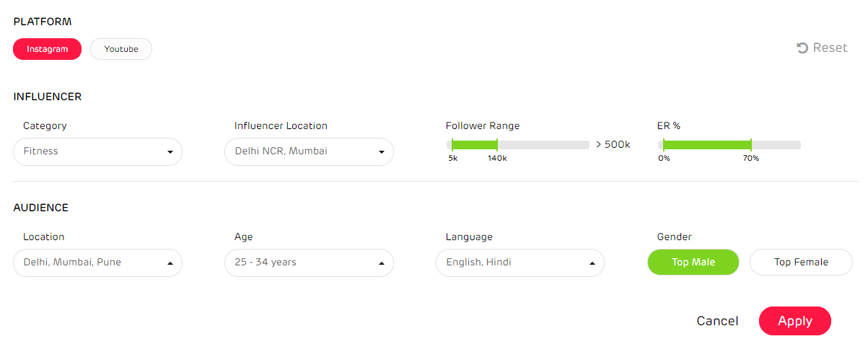
Task: Click the 70% handle on ER slider
Action: click(751, 145)
